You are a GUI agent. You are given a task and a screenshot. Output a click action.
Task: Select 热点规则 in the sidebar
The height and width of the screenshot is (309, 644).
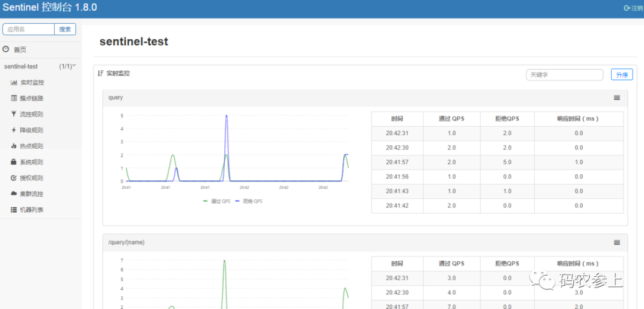pos(32,146)
